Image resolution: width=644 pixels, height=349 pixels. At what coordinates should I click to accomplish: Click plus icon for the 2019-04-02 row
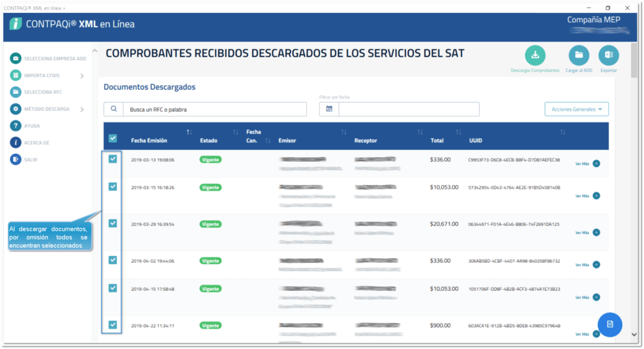[x=596, y=265]
